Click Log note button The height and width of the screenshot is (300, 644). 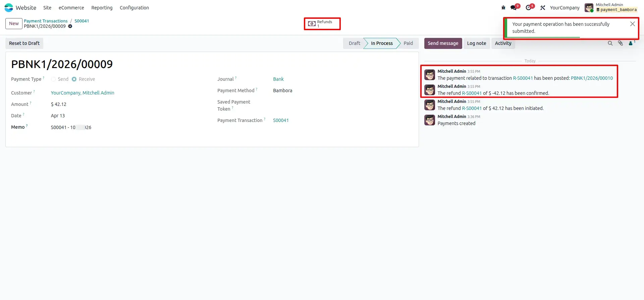click(x=476, y=43)
